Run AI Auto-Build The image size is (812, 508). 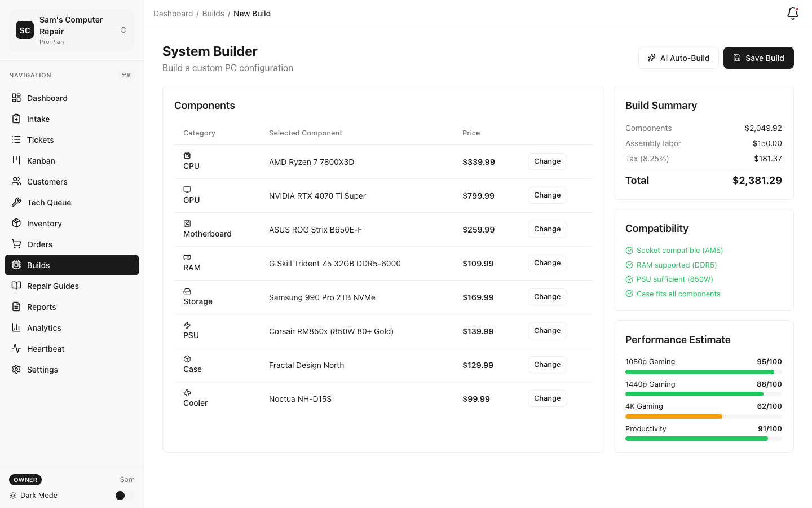tap(678, 58)
